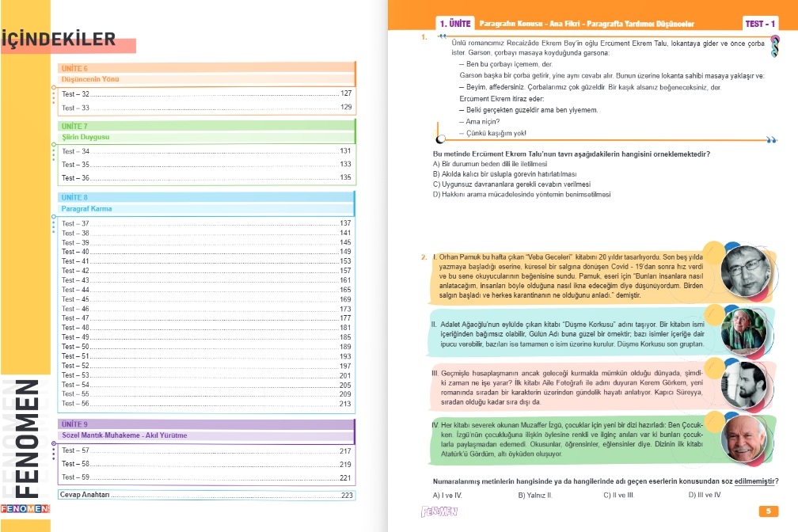Click the 'ÜNİTE 9' section header

point(206,424)
